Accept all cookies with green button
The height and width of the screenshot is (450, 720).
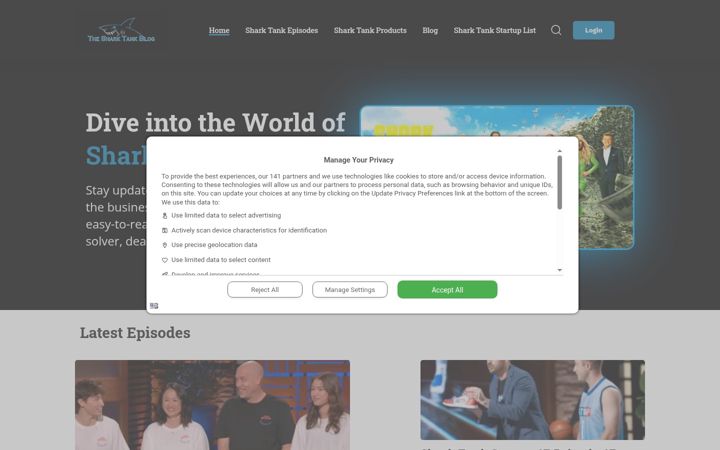[447, 290]
